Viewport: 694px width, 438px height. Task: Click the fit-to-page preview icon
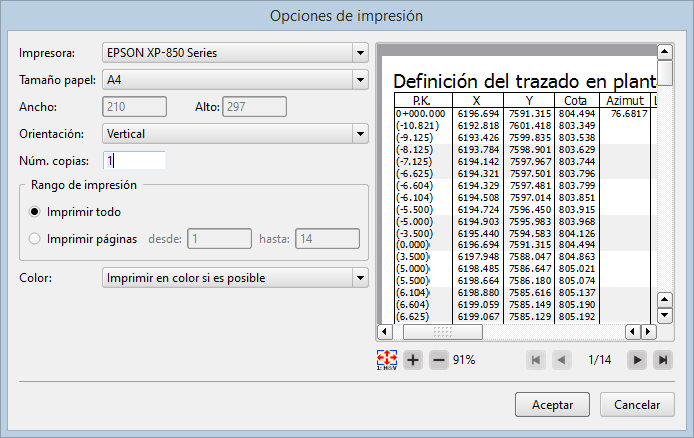pyautogui.click(x=387, y=360)
